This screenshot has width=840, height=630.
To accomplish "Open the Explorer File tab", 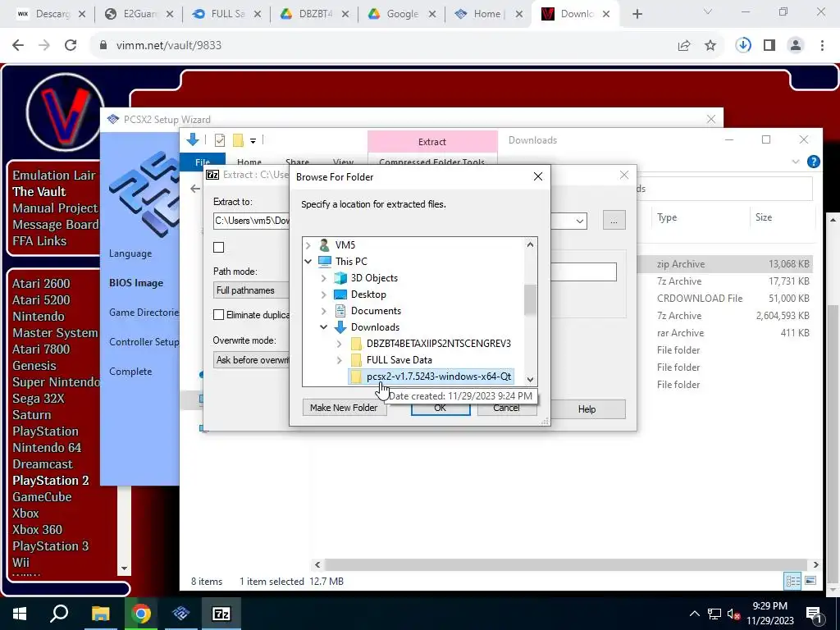I will (203, 162).
